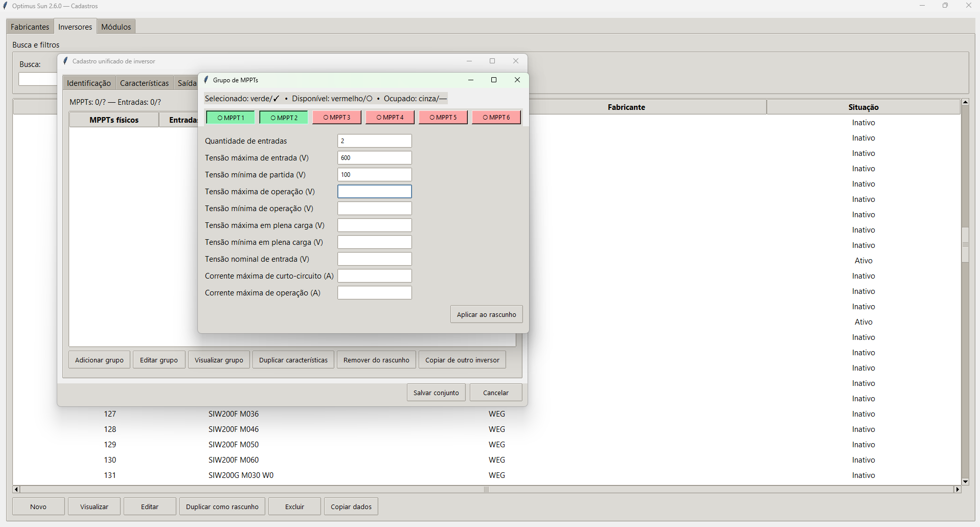The width and height of the screenshot is (980, 527).
Task: Click vertical scrollbar down arrow
Action: tap(965, 482)
